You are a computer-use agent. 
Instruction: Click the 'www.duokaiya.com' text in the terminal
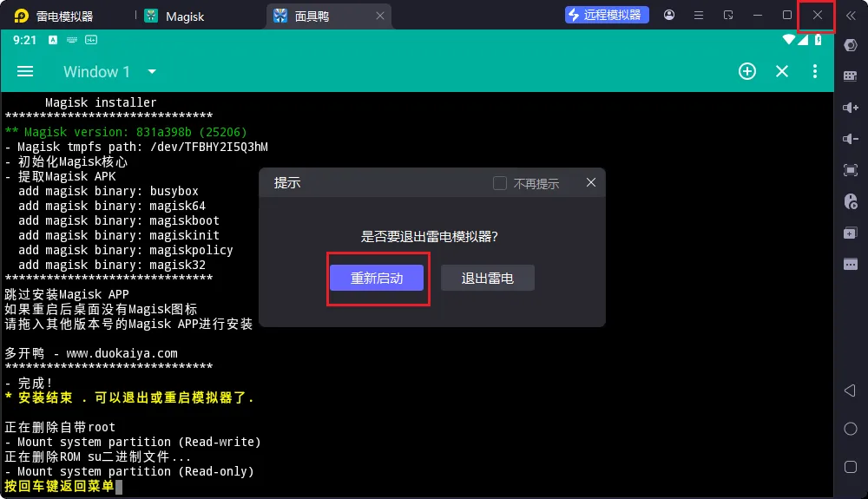(122, 353)
